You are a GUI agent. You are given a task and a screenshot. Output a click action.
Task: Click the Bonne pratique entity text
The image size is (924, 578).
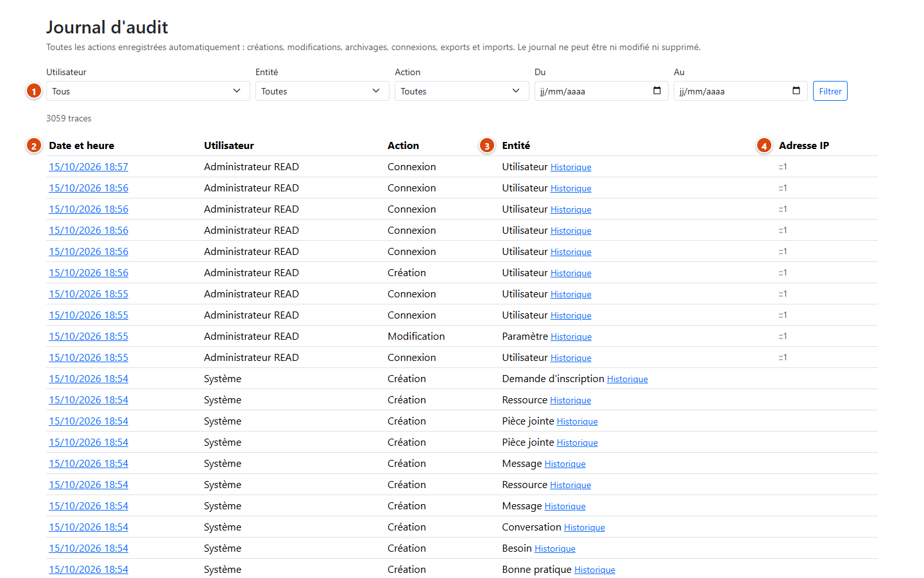click(537, 570)
